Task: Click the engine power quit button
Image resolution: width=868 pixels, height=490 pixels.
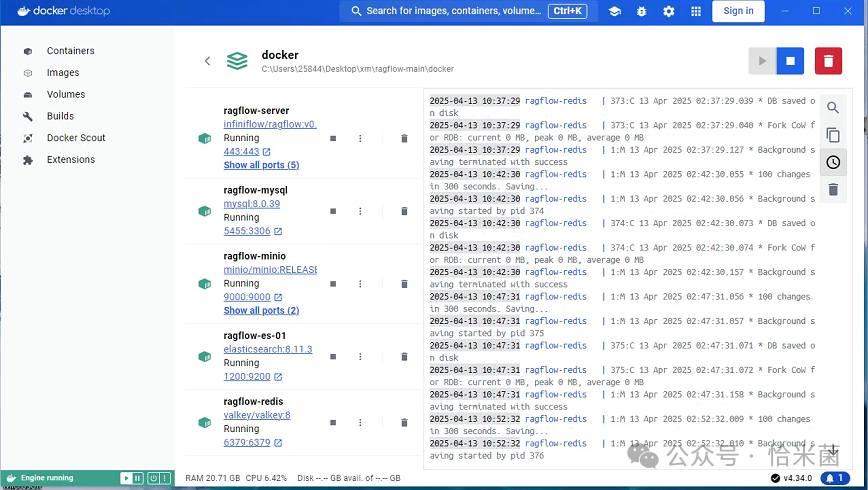Action: 153,478
